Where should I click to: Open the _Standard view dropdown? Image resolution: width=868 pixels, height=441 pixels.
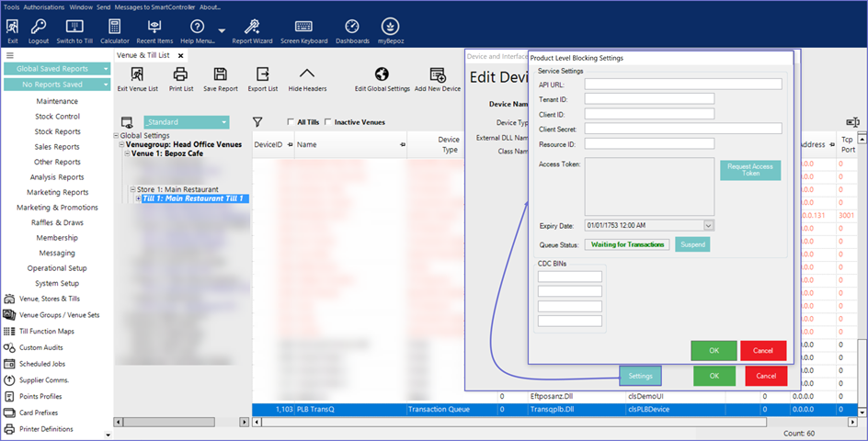click(223, 122)
